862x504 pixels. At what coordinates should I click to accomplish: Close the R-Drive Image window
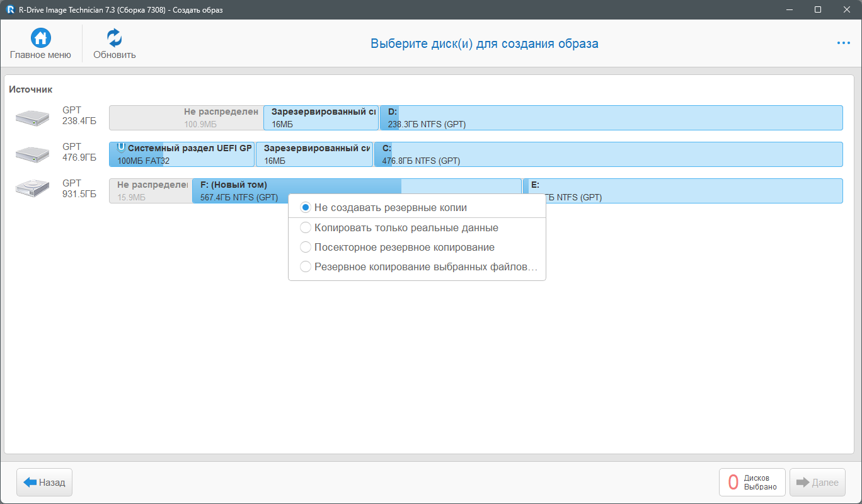pos(847,9)
